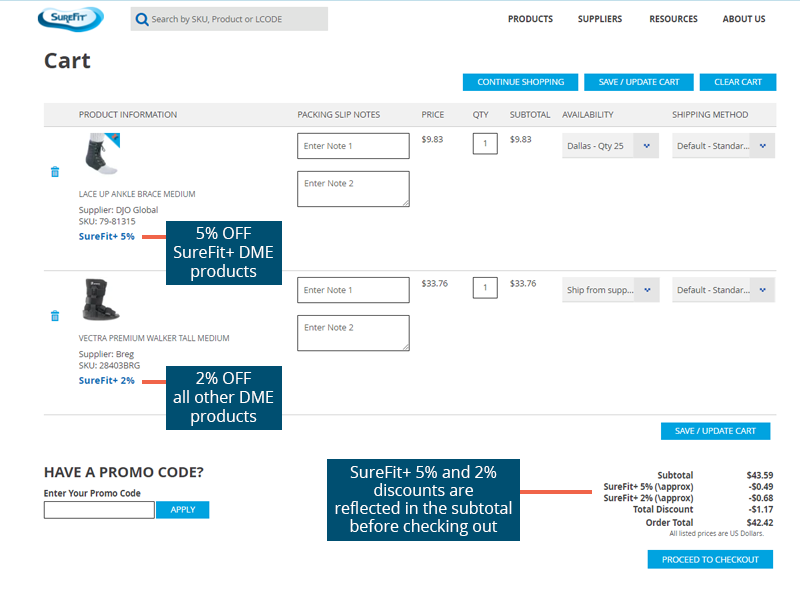Open availability dropdown showing Dallas - Qty 25

coord(610,145)
